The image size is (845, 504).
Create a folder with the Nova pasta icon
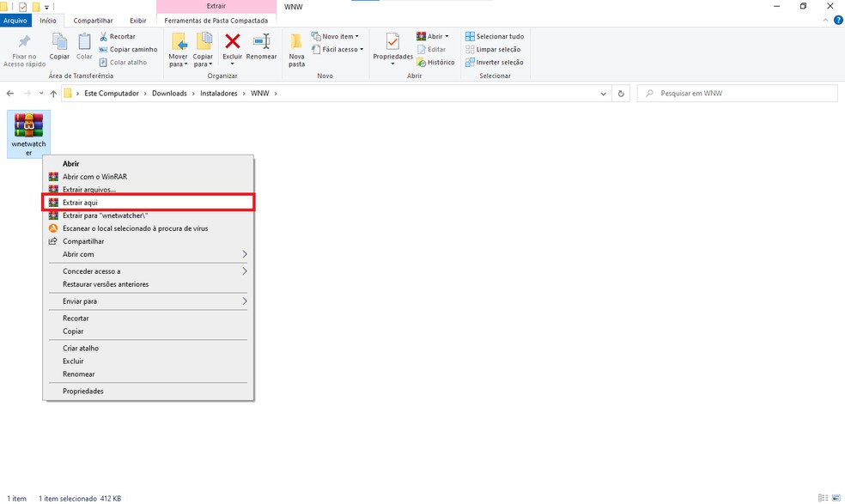pos(296,42)
